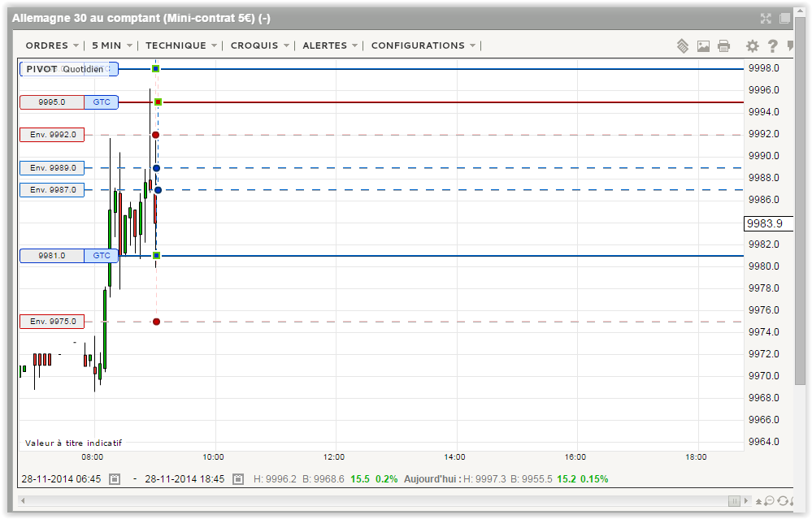Click the window title Allemagne 30 au comptant
Viewport: 812px width, 519px height.
(141, 18)
